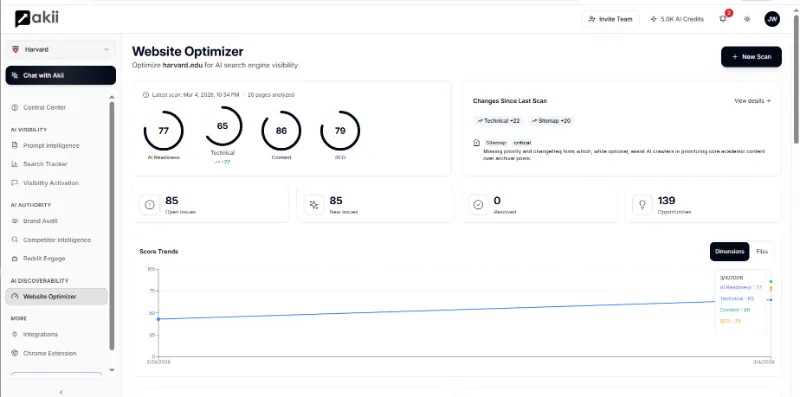The width and height of the screenshot is (800, 397).
Task: Click the SEO : 79 legend entry
Action: 730,321
